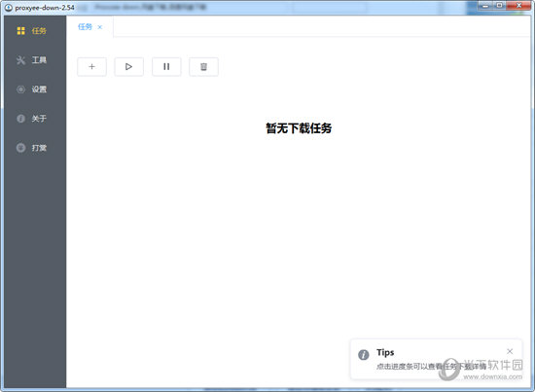
Task: Click the app icon in the title bar
Action: 9,8
